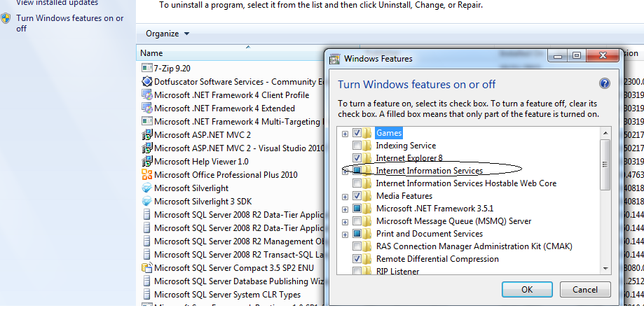Screen dimensions: 644x322
Task: Check the RAS Connection Manager checkbox
Action: (x=357, y=246)
